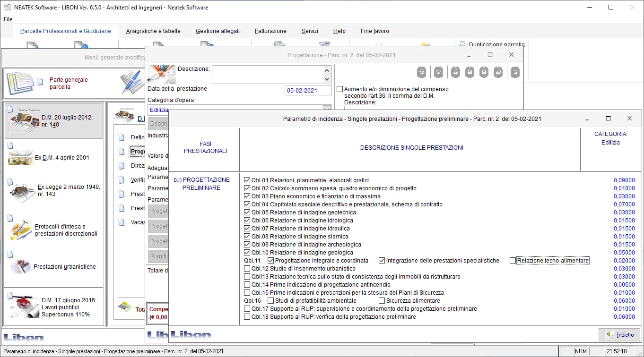
Task: Open Ex Legge 2 marzo 1949 nr. 143
Action: [x=54, y=190]
